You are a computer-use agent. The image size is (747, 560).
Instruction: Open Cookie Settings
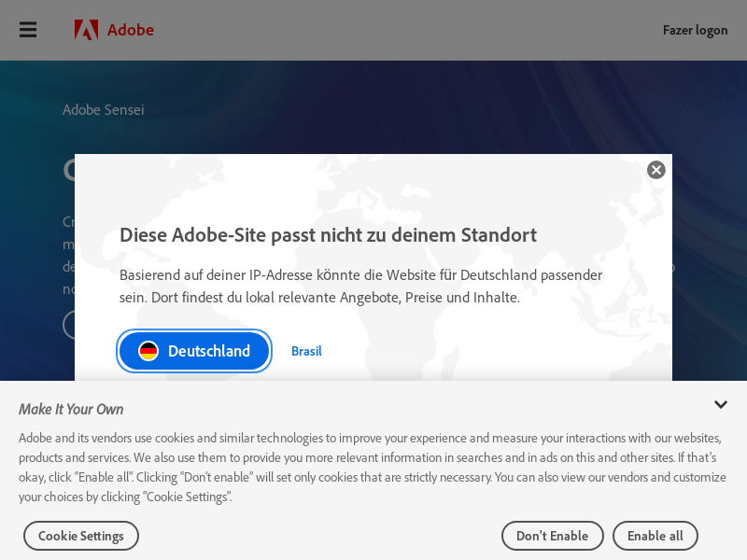(x=81, y=536)
